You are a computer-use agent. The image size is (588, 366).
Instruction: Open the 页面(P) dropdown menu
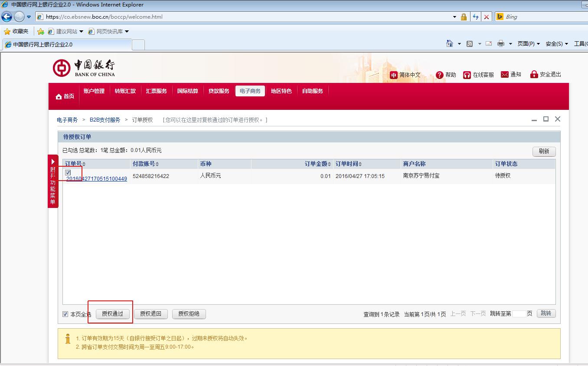coord(529,43)
